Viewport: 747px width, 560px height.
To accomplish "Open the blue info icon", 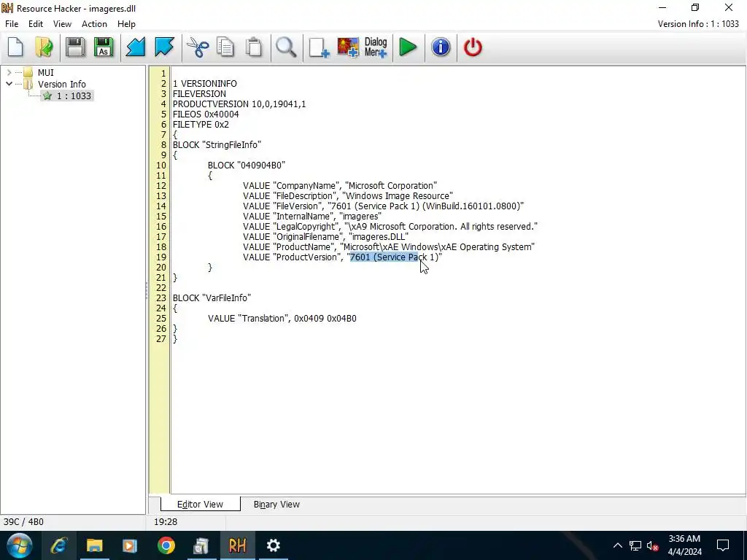I will [441, 47].
